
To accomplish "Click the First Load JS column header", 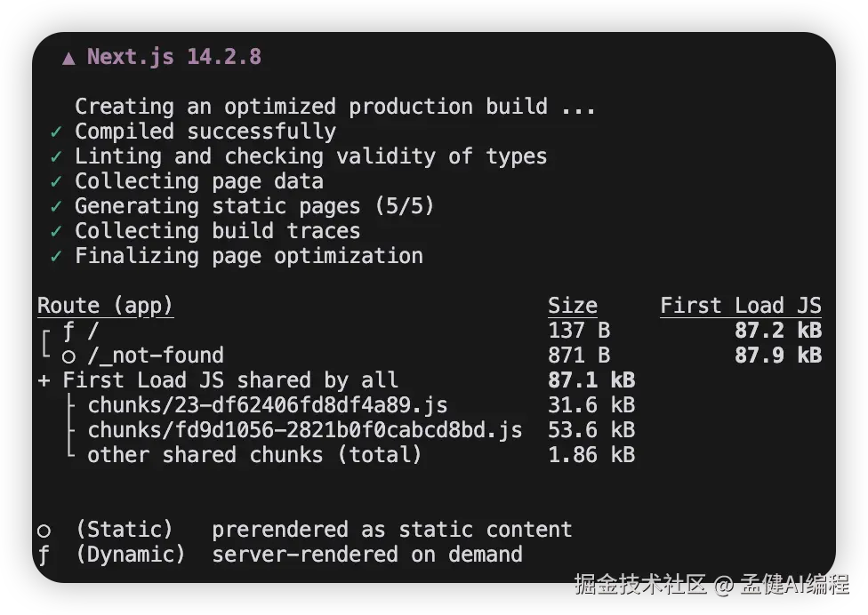I will click(x=740, y=306).
